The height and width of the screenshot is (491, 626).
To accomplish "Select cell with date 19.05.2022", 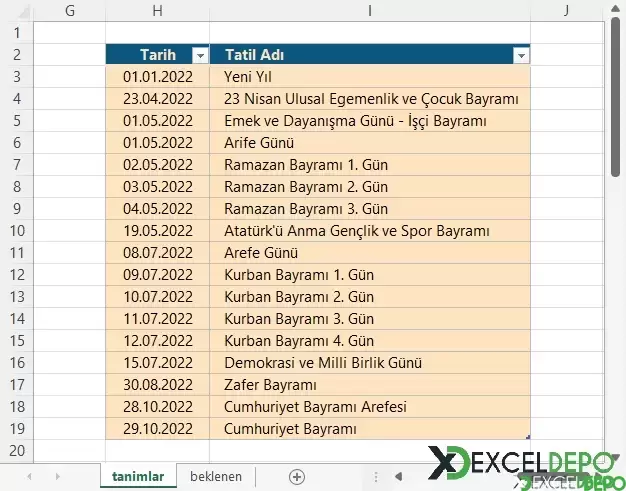I will point(158,231).
